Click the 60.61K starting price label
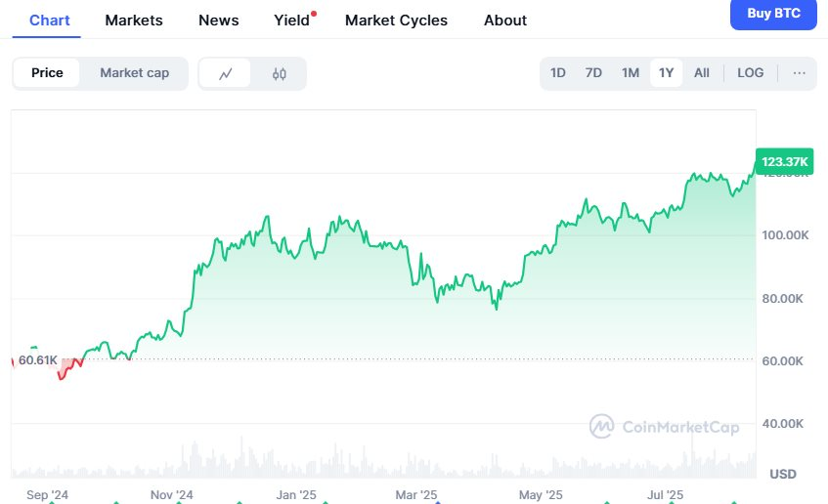Image resolution: width=828 pixels, height=504 pixels. click(x=38, y=360)
